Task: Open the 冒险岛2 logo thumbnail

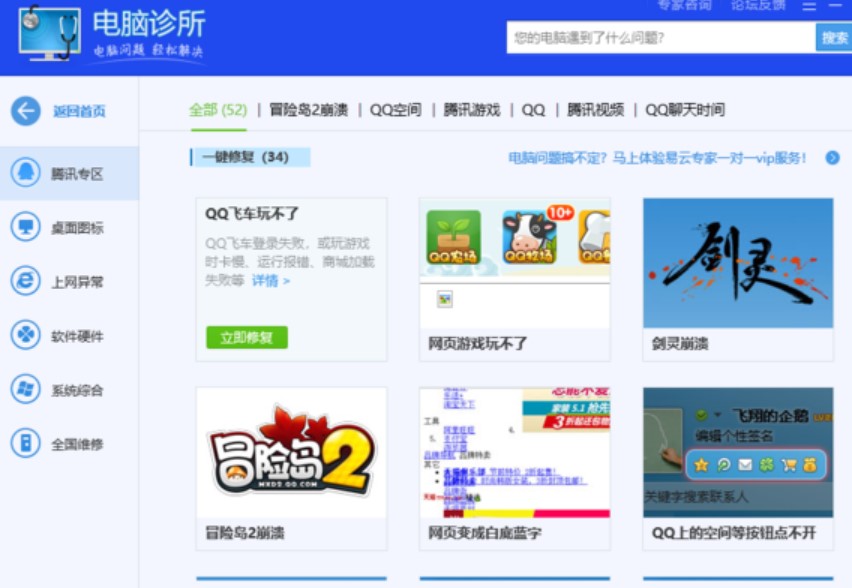Action: click(x=291, y=452)
